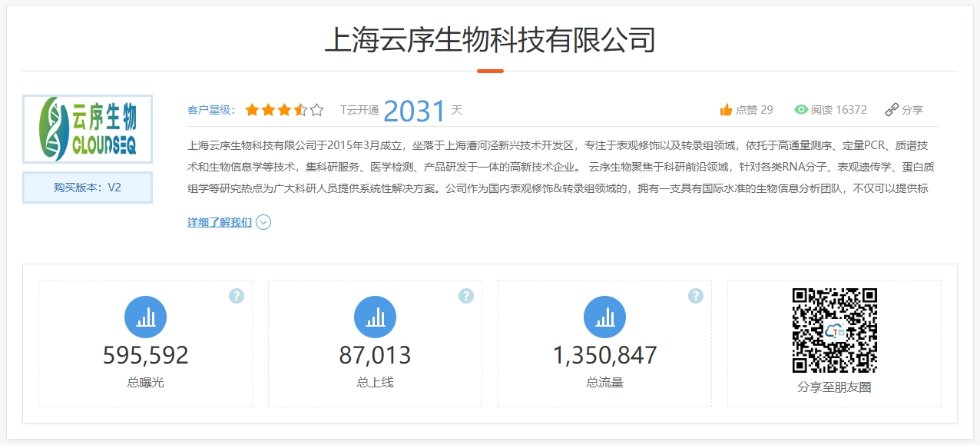This screenshot has height=445, width=980.
Task: Click the empty fifth rating star
Action: (x=316, y=110)
